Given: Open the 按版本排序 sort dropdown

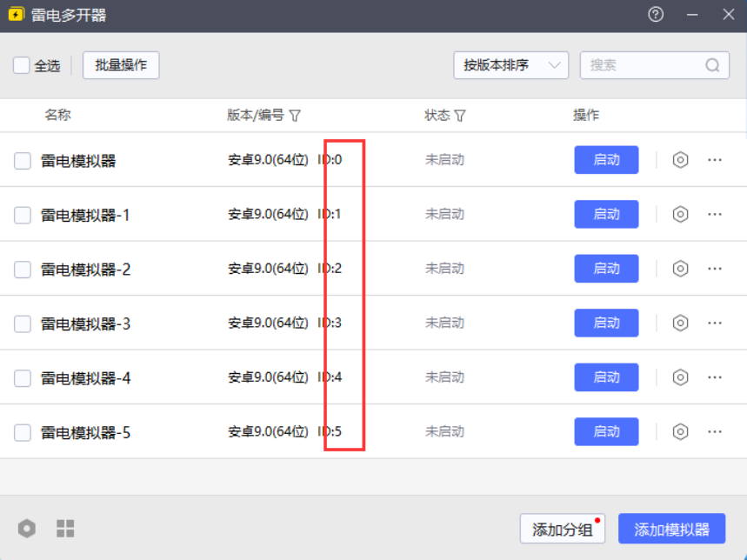Looking at the screenshot, I should click(510, 65).
